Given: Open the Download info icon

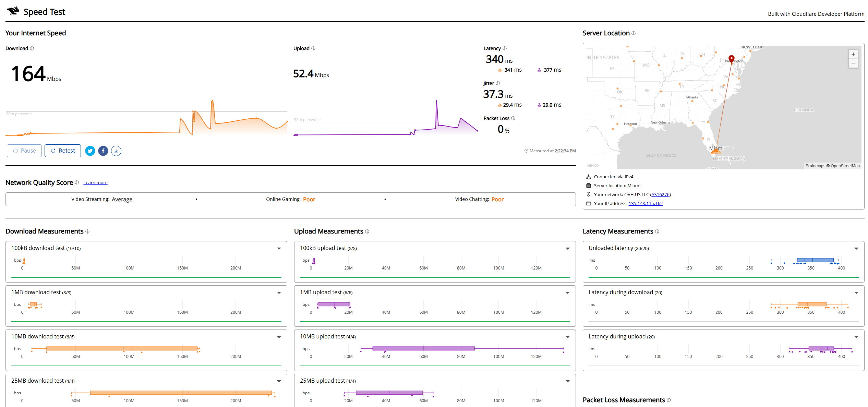Looking at the screenshot, I should click(x=32, y=48).
